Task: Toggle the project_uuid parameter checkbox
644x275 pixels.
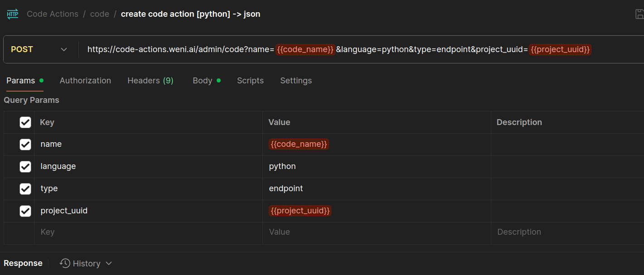Action: point(25,211)
